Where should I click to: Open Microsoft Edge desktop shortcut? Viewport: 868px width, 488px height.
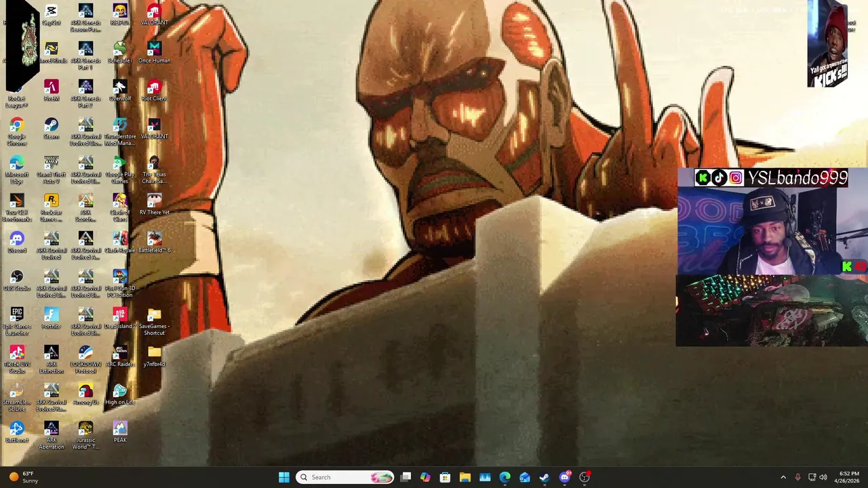pyautogui.click(x=17, y=169)
